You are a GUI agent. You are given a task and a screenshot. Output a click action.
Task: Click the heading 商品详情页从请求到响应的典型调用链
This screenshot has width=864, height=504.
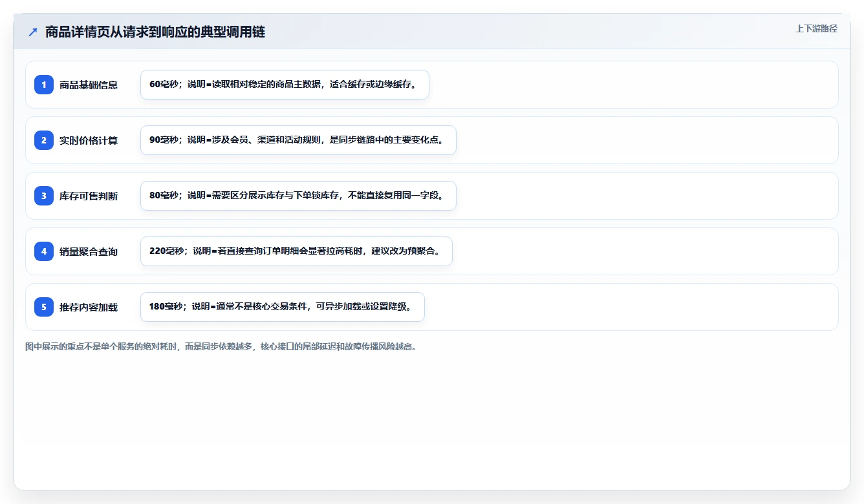point(155,32)
